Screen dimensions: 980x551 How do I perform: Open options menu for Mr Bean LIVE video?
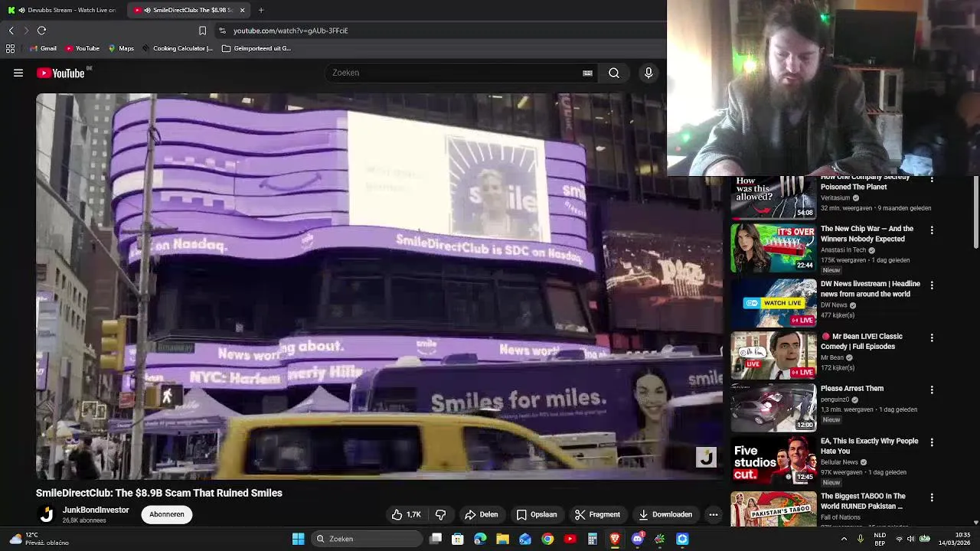(932, 337)
